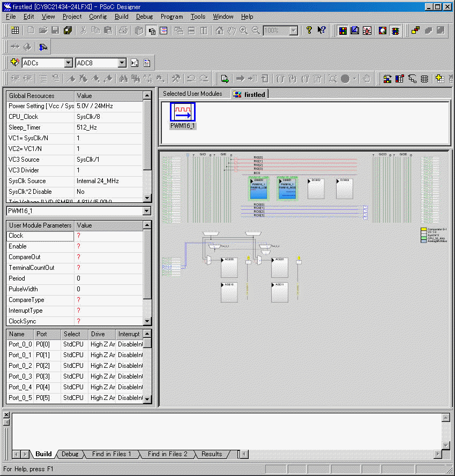Click the DCB02 digital block
Screen dimensions: 455x476
point(316,188)
